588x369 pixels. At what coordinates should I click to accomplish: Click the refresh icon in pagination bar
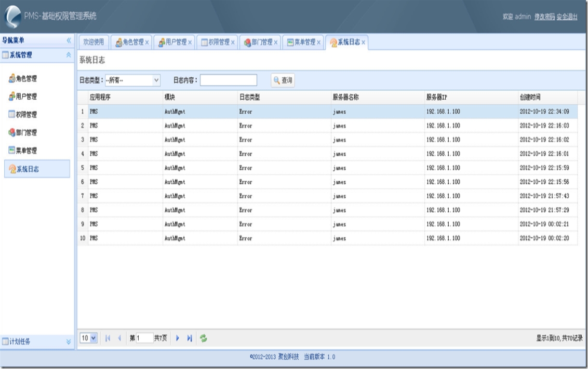pyautogui.click(x=204, y=338)
